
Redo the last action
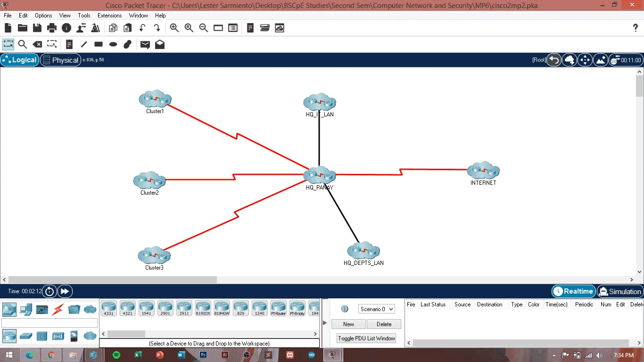(157, 28)
